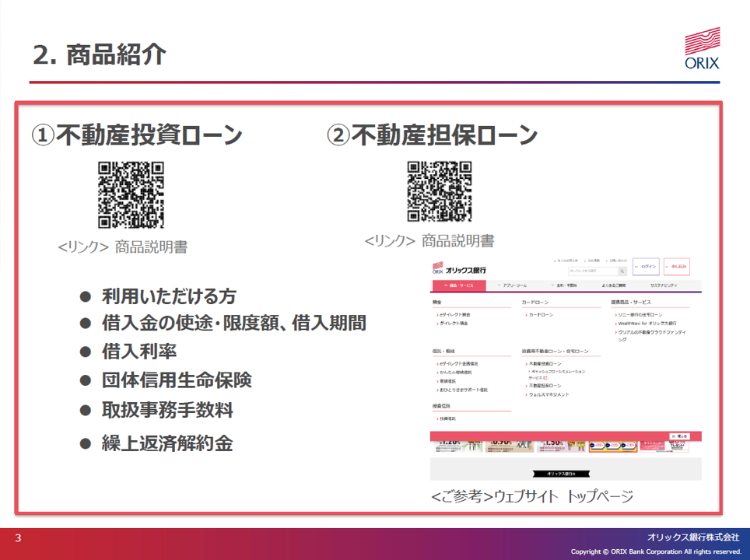Viewport: 750px width, 560px height.
Task: Focus the keyword search field on the website
Action: (x=593, y=271)
